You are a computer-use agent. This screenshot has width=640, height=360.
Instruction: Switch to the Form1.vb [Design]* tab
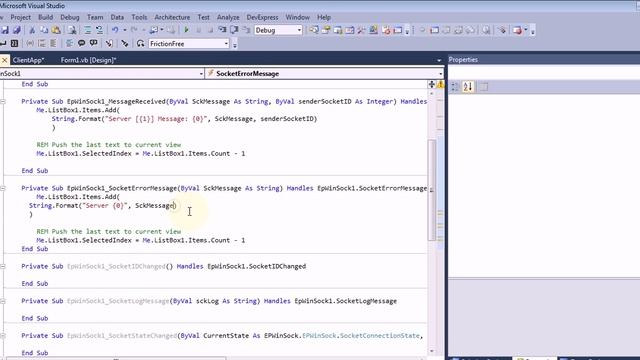[x=89, y=60]
